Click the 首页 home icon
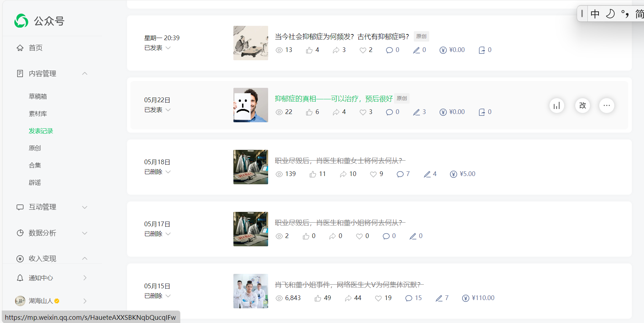Image resolution: width=644 pixels, height=323 pixels. click(x=20, y=48)
